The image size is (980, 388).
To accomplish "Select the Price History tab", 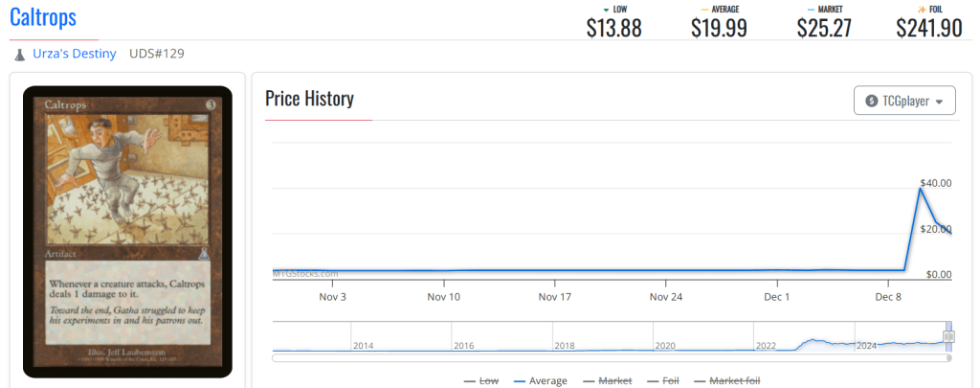I will point(309,99).
